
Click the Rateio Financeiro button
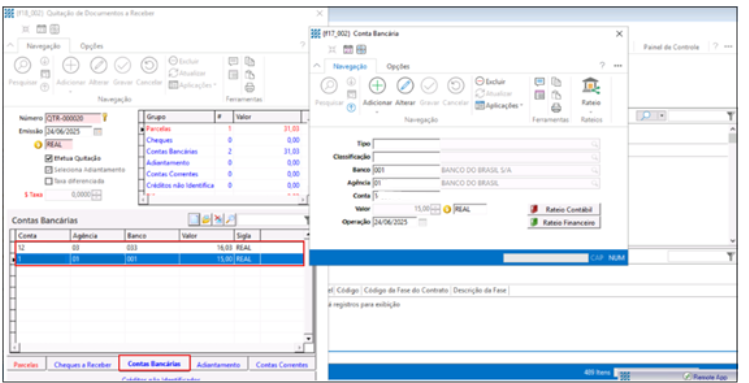pyautogui.click(x=564, y=223)
